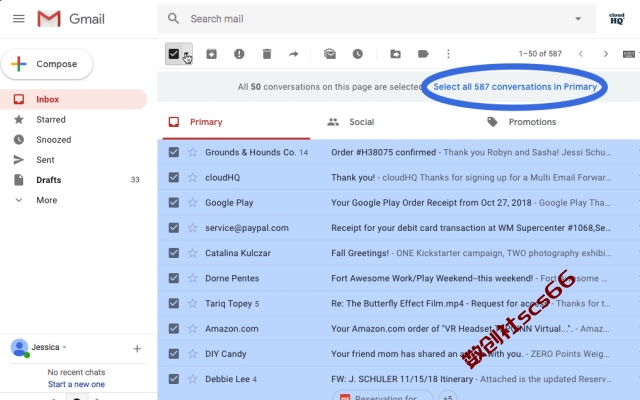Star the Catalina Kulczar email
Screen dimensions: 640x400
click(193, 253)
